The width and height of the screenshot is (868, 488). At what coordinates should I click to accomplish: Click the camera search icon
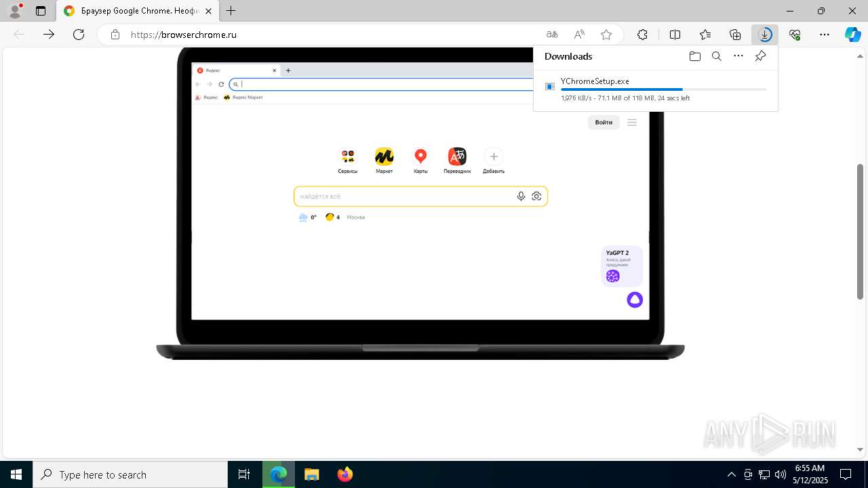click(536, 197)
